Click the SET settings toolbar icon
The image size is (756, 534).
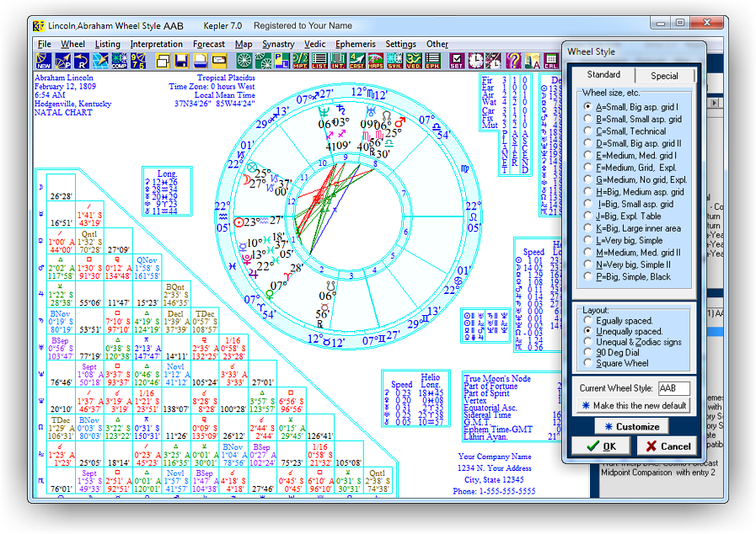click(x=457, y=61)
